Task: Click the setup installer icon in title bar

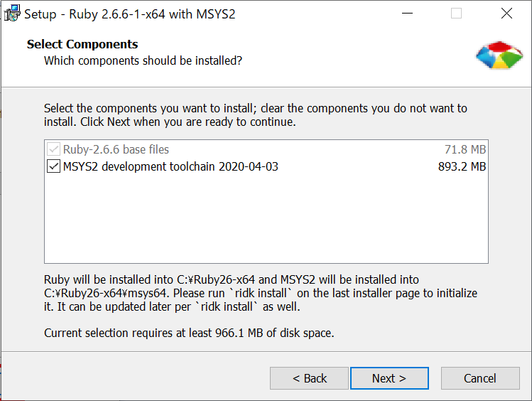Action: [12, 14]
